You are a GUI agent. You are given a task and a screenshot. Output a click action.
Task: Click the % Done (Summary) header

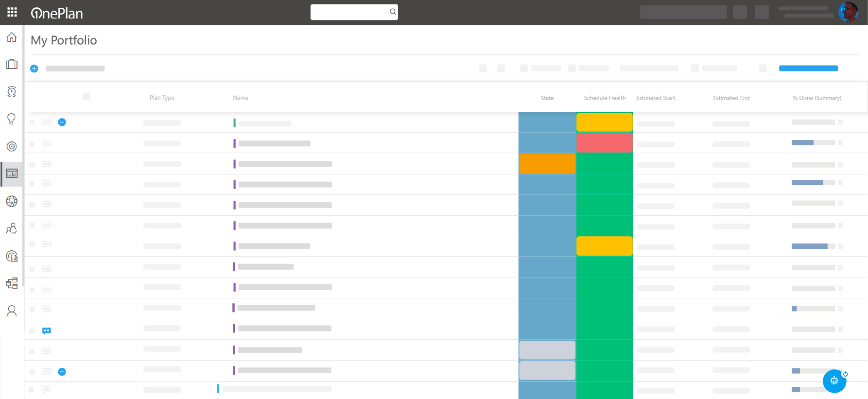[817, 98]
